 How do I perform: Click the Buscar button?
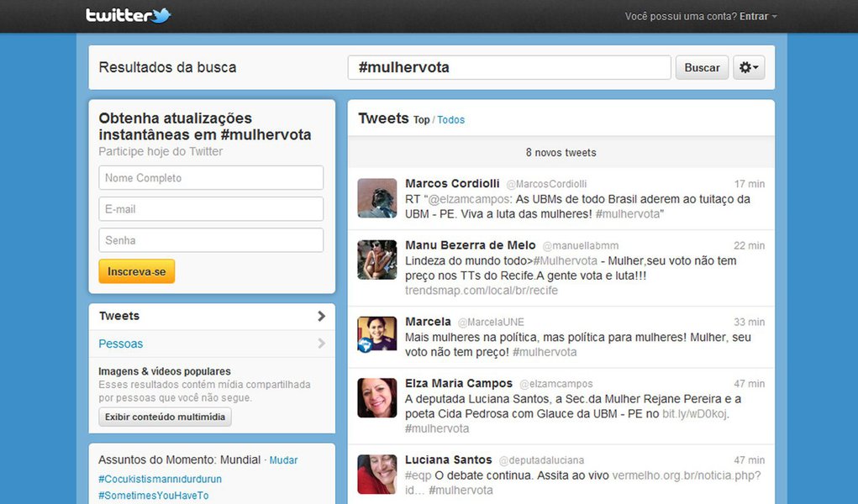702,67
